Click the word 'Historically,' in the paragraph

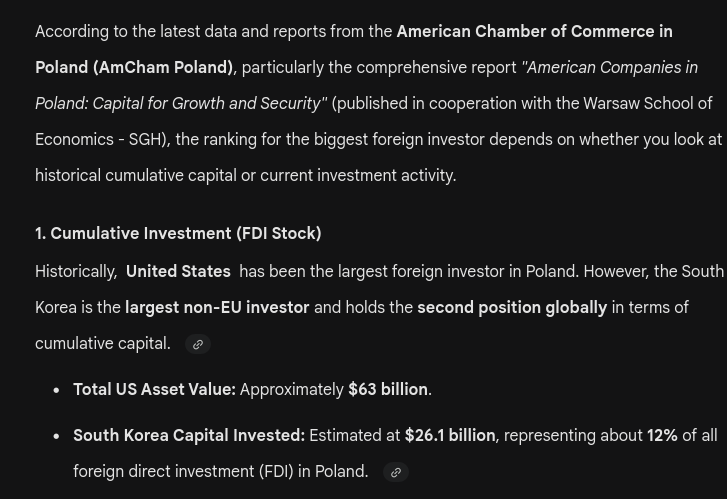77,271
